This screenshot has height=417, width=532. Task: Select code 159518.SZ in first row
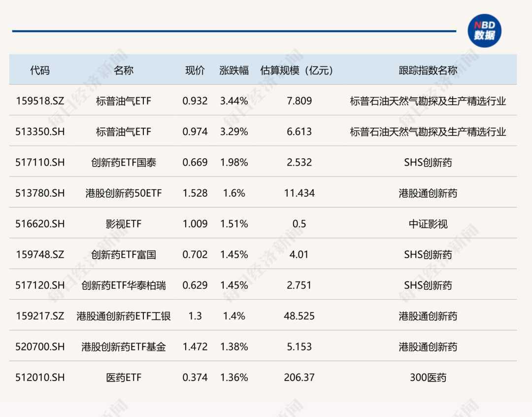[x=40, y=101]
